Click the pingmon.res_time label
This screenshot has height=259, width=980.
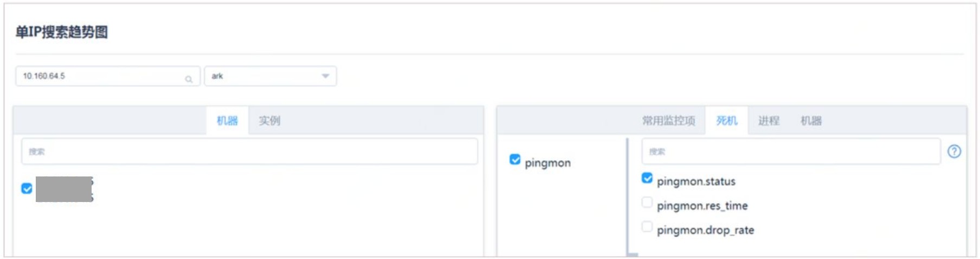point(702,206)
